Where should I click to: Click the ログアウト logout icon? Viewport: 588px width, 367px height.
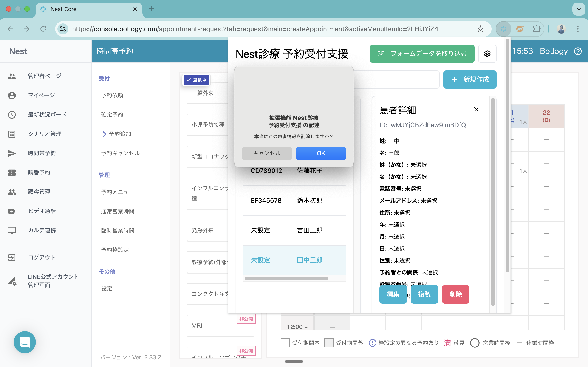pos(12,257)
